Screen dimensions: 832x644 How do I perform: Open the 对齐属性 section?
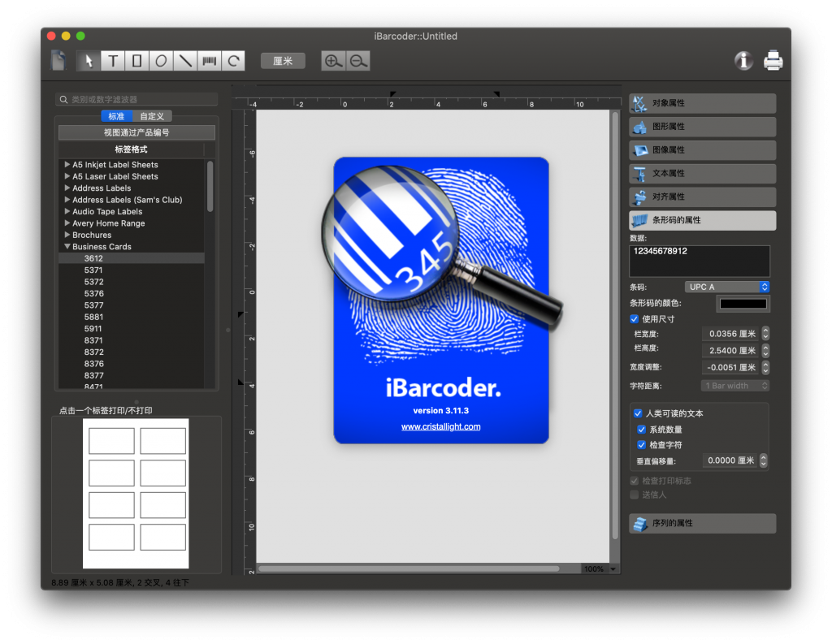point(703,197)
